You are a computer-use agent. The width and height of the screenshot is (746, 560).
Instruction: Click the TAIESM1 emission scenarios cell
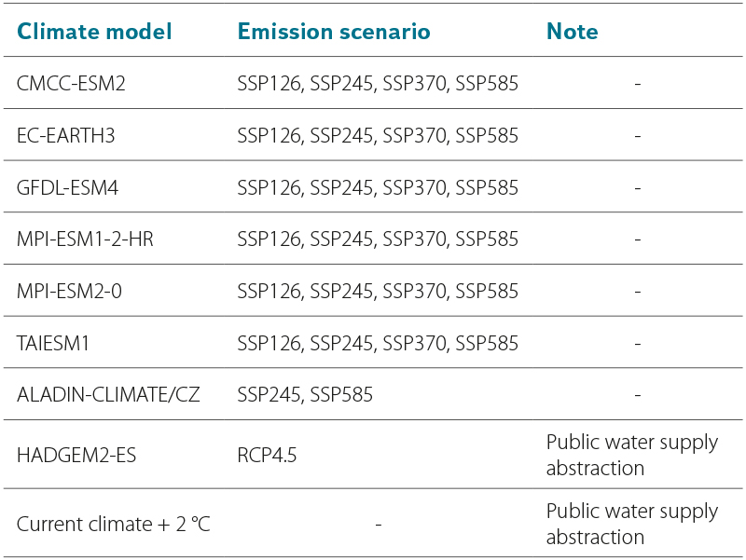(378, 343)
